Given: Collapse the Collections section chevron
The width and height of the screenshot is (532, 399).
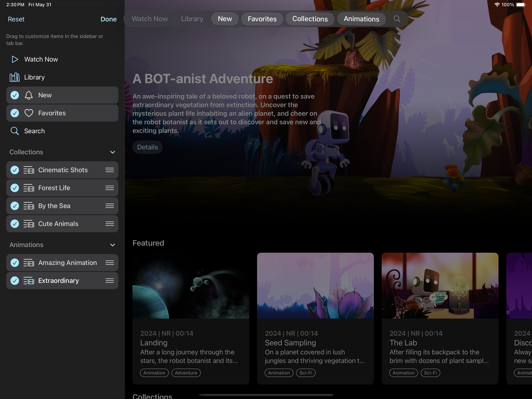Looking at the screenshot, I should [113, 152].
